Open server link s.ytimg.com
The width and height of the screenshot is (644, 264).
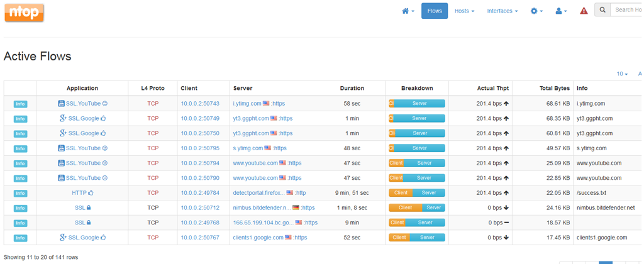click(x=248, y=148)
